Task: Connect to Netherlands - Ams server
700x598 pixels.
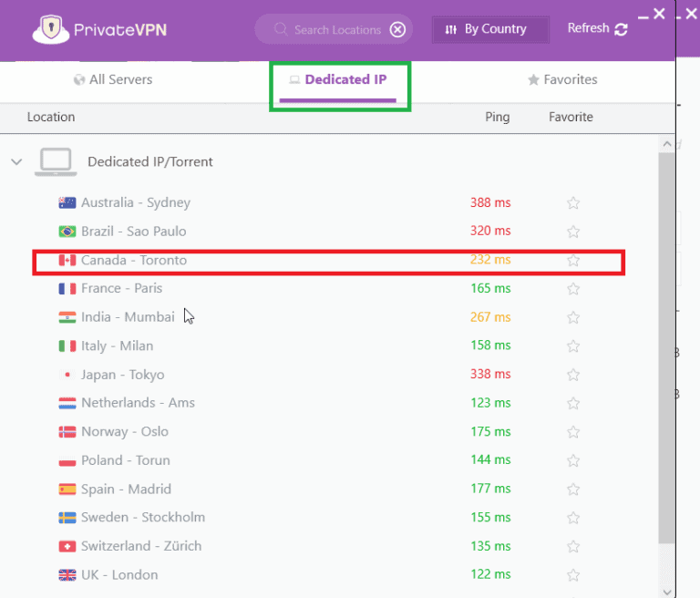Action: click(x=138, y=403)
